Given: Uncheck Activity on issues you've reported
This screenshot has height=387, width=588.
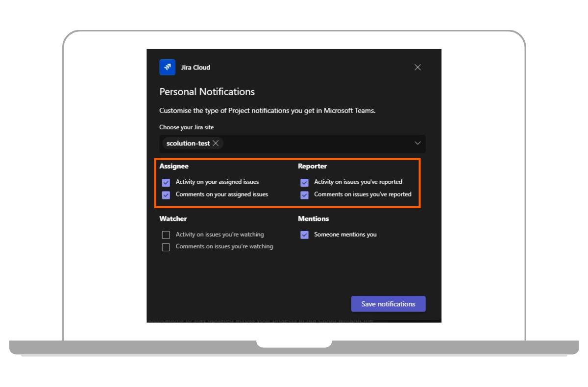Looking at the screenshot, I should (x=304, y=183).
